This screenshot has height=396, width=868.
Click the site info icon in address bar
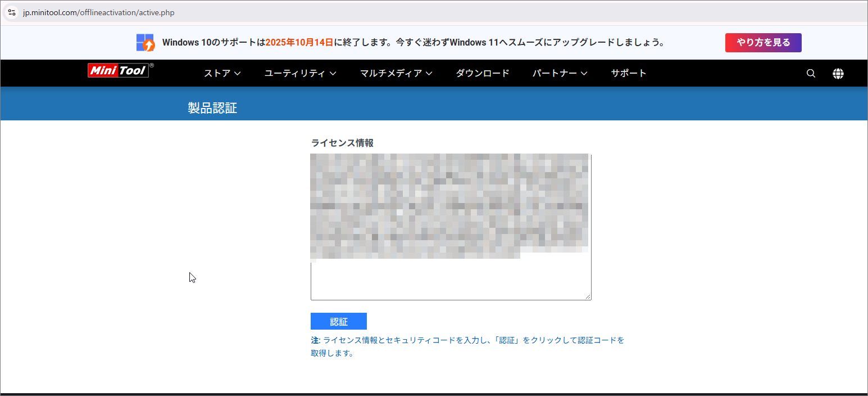pyautogui.click(x=11, y=12)
